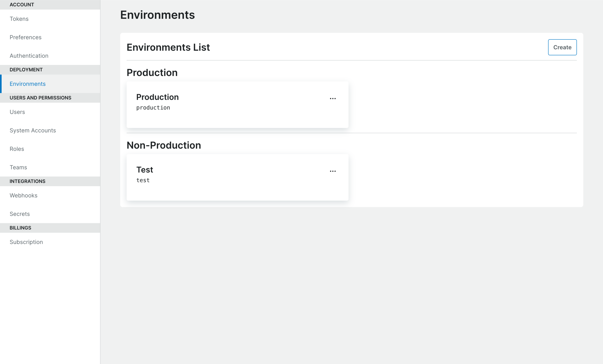Open the Teams section
The height and width of the screenshot is (364, 603).
[x=18, y=167]
